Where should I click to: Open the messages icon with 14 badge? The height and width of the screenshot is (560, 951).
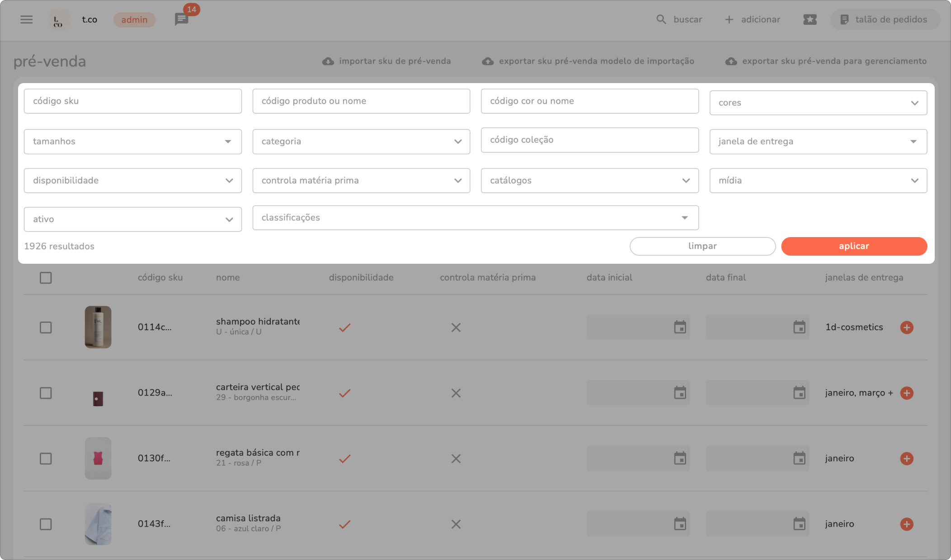181,19
